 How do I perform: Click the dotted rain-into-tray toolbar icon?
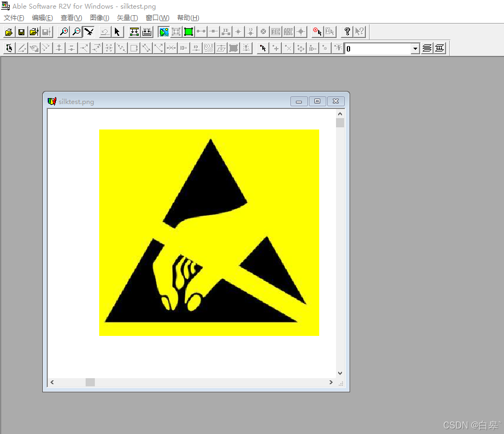[x=147, y=32]
